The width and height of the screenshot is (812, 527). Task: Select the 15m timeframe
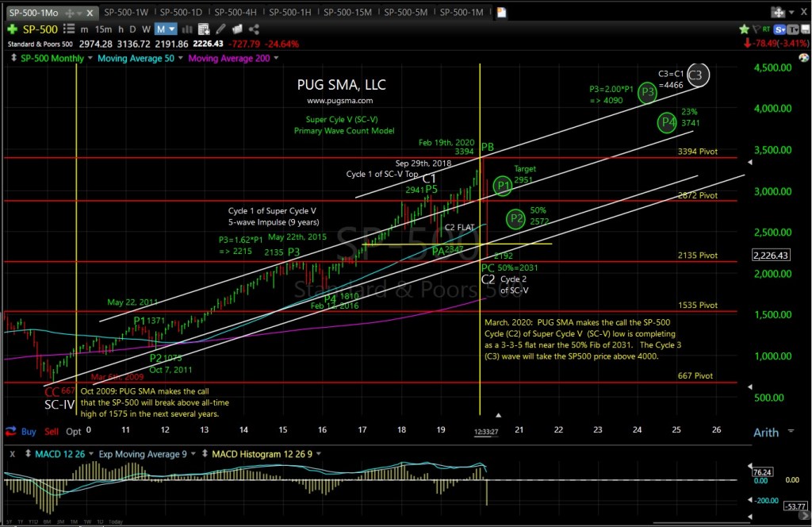103,29
